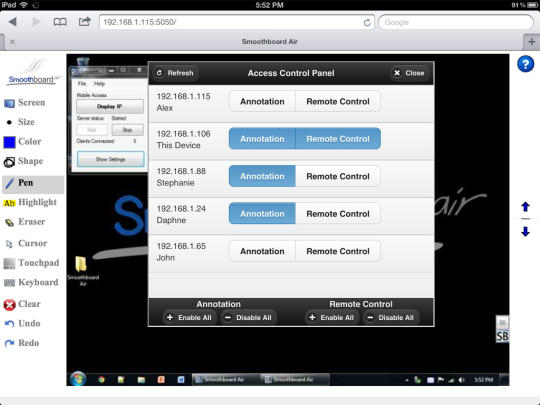
Task: Toggle Remote Control for Daphne
Action: (x=338, y=214)
